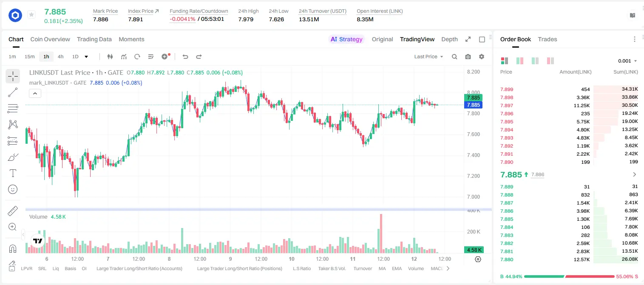The height and width of the screenshot is (285, 644).
Task: Show only buy orders in order book
Action: tap(535, 61)
